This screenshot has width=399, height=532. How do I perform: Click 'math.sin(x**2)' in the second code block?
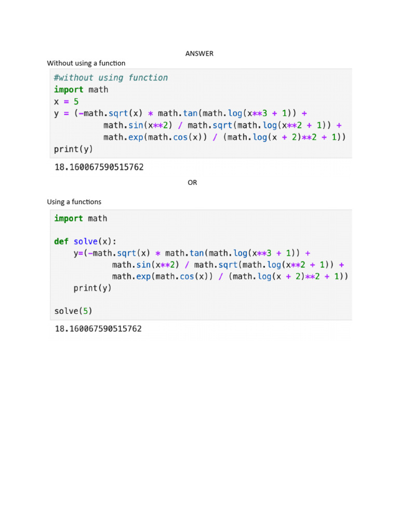(x=146, y=265)
